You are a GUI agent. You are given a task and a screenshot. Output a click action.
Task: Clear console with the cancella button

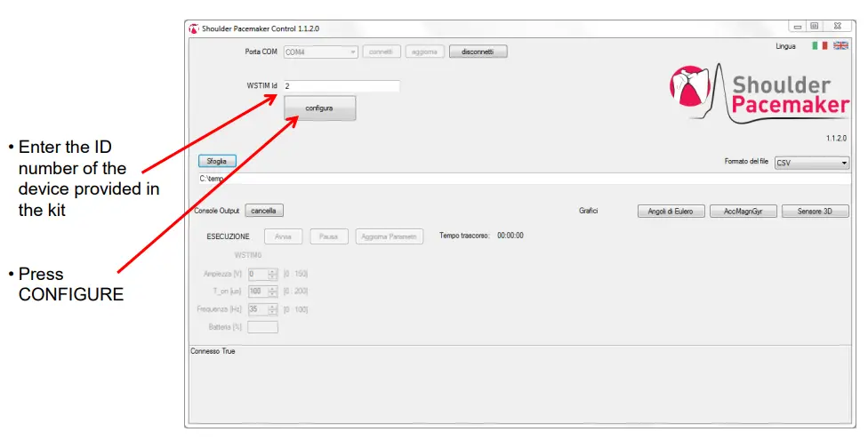point(264,211)
